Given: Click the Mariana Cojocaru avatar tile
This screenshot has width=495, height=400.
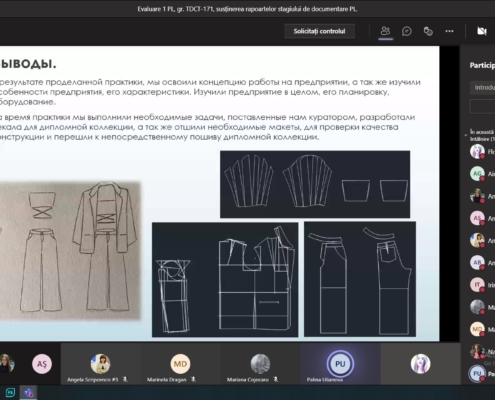Looking at the screenshot, I should tap(260, 364).
